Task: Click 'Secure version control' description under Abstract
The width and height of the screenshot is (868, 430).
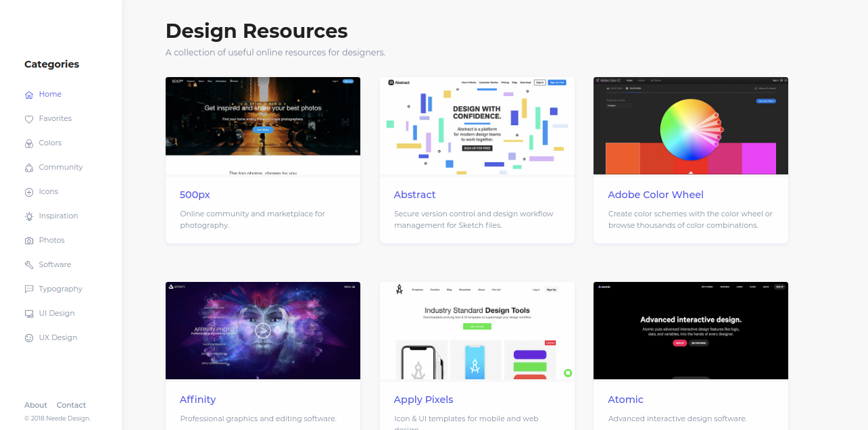Action: (x=474, y=219)
